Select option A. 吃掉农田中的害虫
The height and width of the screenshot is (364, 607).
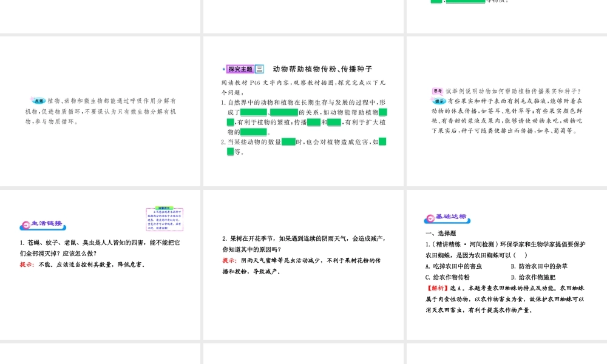click(x=453, y=266)
